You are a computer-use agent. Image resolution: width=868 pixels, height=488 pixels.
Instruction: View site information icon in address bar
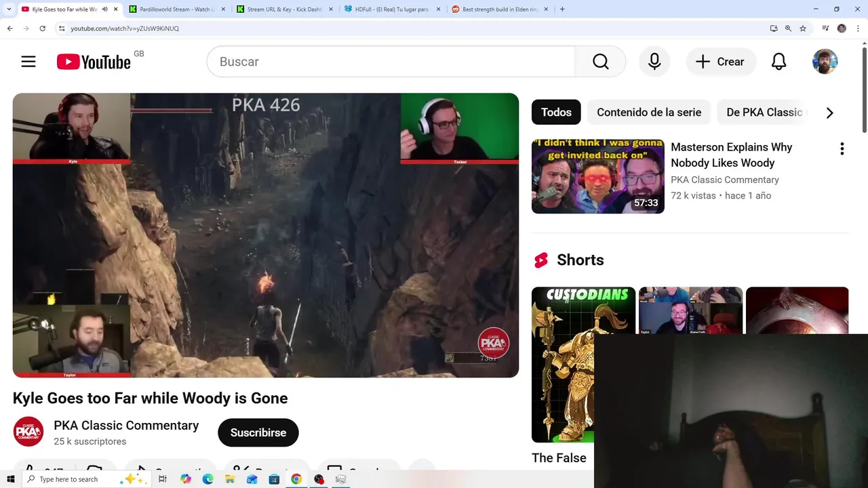point(62,28)
